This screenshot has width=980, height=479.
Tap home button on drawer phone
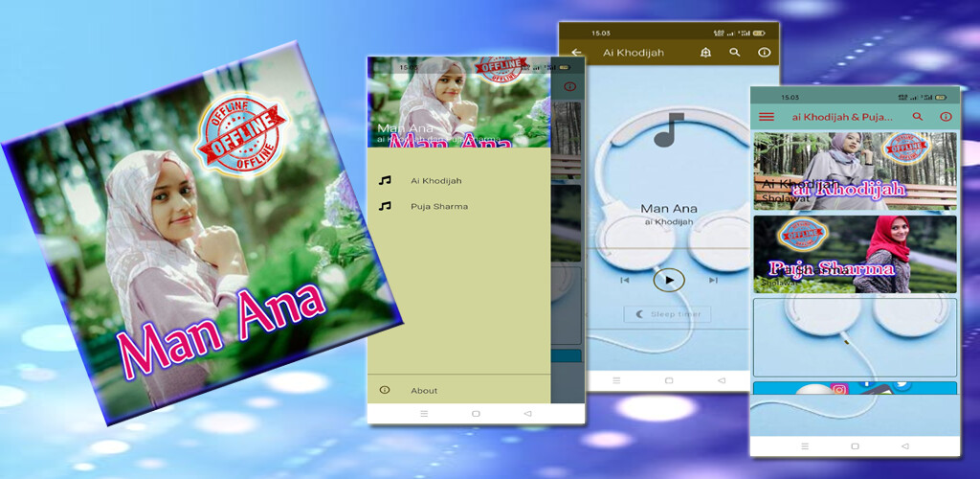(x=476, y=413)
